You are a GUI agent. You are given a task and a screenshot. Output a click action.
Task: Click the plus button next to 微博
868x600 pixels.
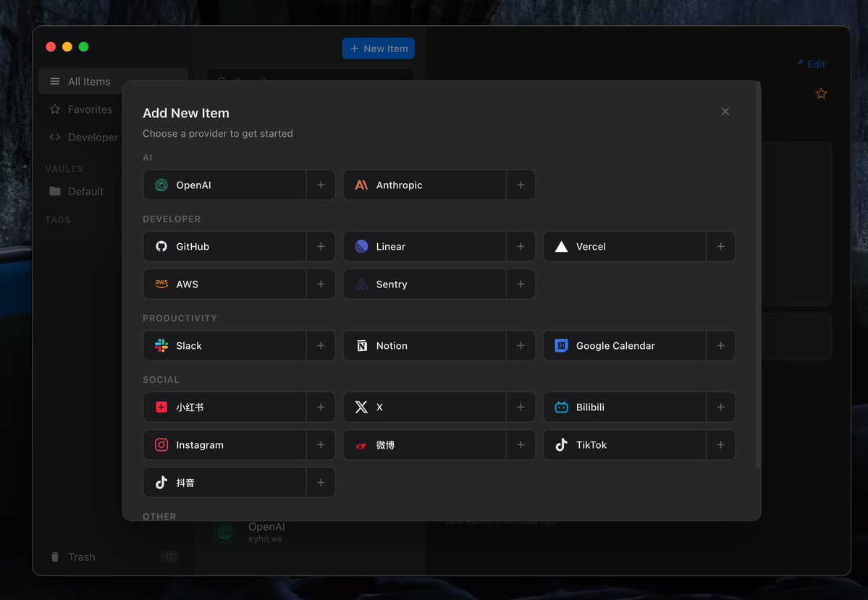tap(521, 444)
